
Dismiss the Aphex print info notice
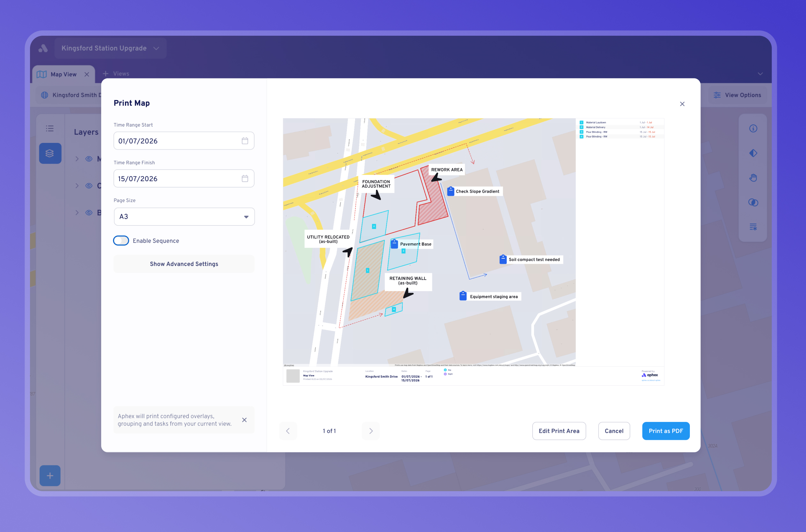(244, 420)
